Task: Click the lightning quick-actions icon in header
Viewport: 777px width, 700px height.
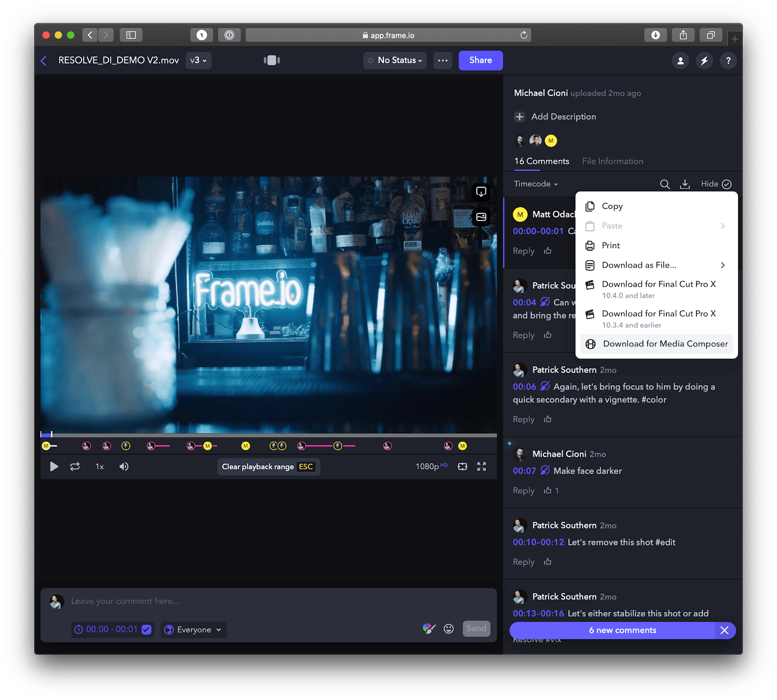Action: click(704, 60)
